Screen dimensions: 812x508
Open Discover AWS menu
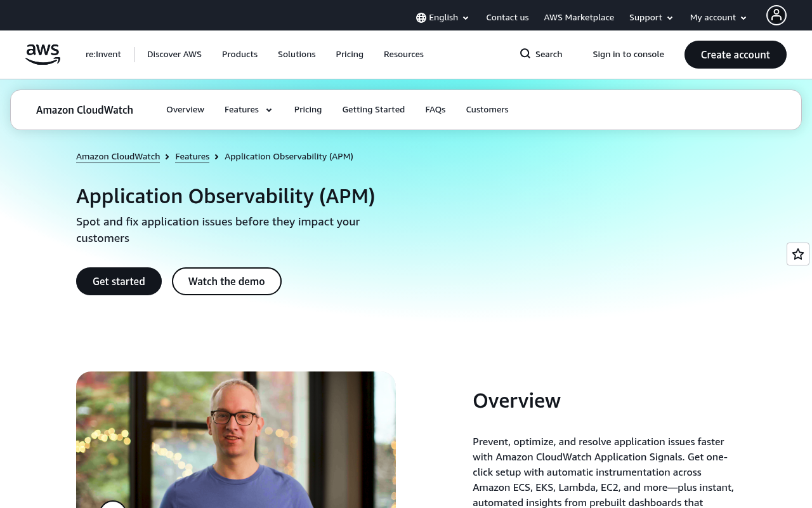pos(174,55)
